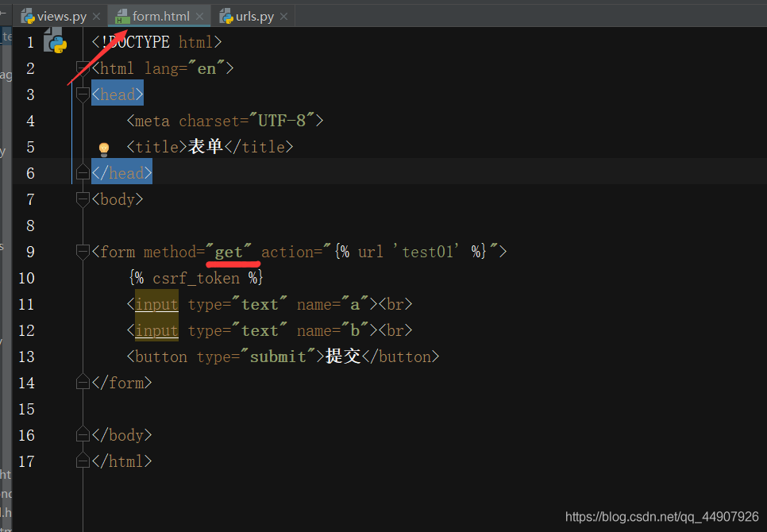Viewport: 767px width, 532px height.
Task: Click the Python gutter icon beside line 1
Action: 55,43
